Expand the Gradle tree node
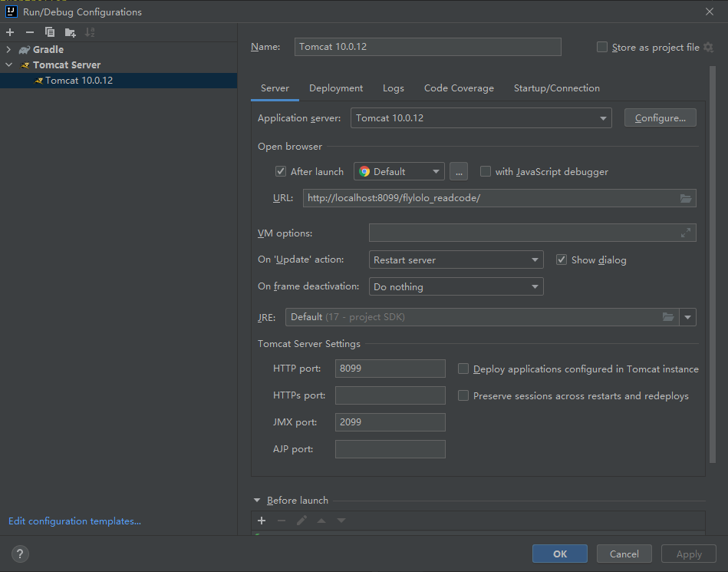 click(x=8, y=49)
